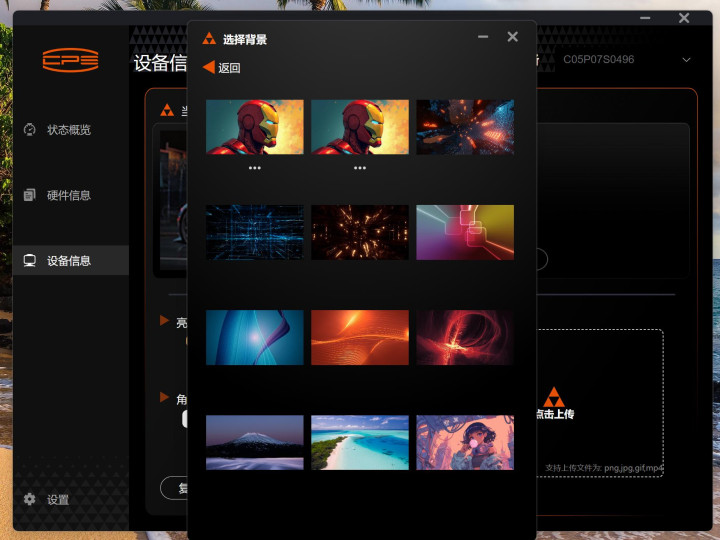Expand the C05P07S0496 device dropdown
This screenshot has width=720, height=540.
686,60
